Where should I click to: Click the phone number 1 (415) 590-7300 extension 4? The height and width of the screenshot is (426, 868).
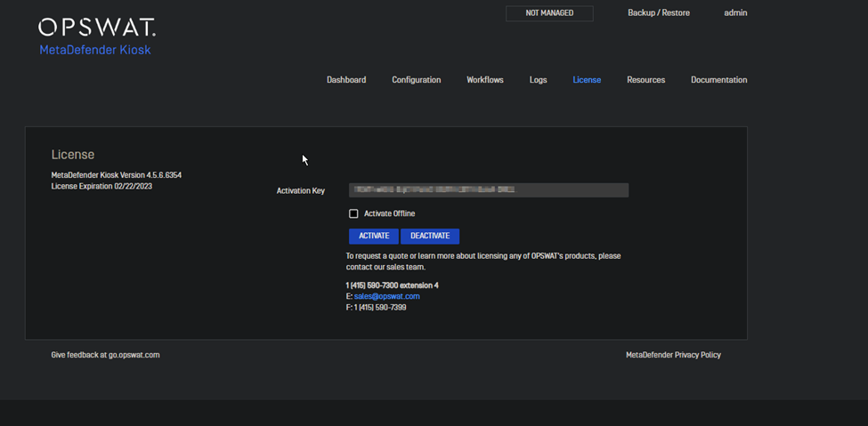tap(393, 285)
